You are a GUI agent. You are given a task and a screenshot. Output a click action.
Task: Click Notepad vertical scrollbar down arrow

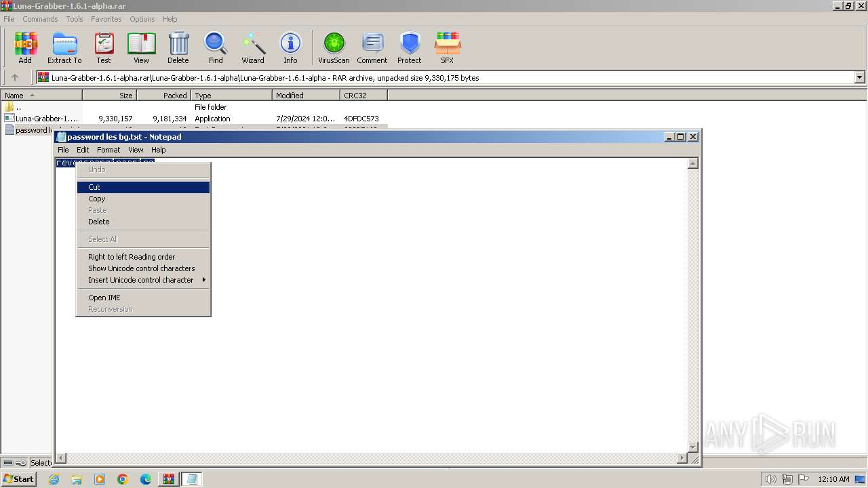point(693,447)
